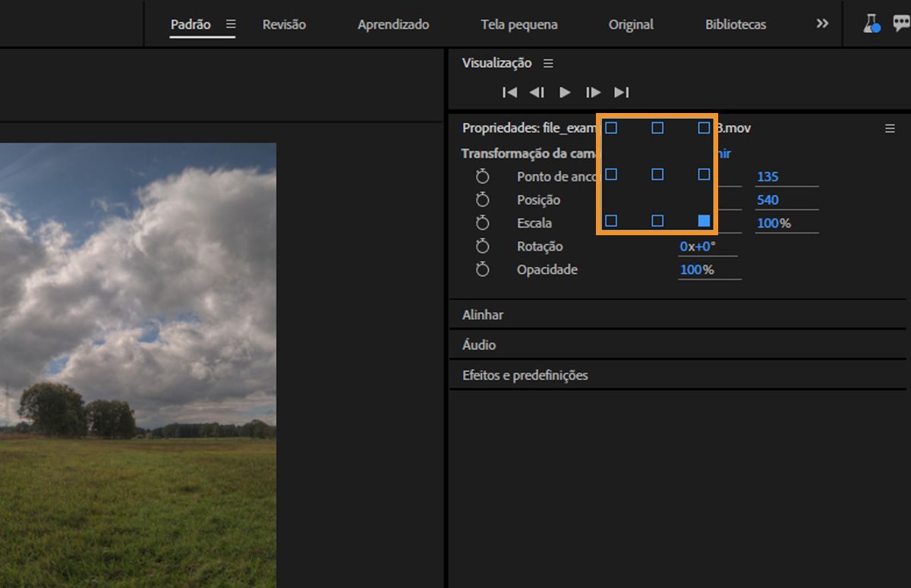Set the anchor point to the top-center square
Screen dimensions: 911x588
click(x=657, y=128)
